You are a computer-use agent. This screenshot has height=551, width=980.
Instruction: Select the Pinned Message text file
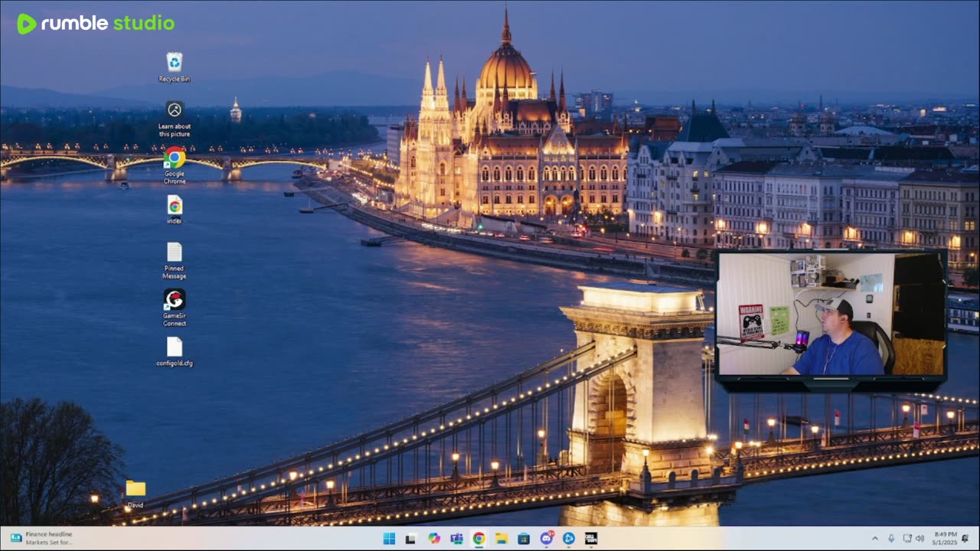tap(175, 253)
